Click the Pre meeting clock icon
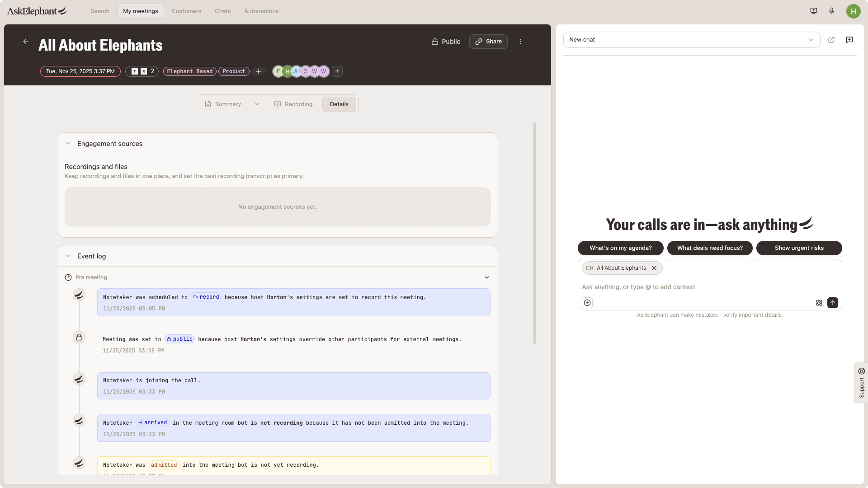868x488 pixels. click(x=68, y=277)
